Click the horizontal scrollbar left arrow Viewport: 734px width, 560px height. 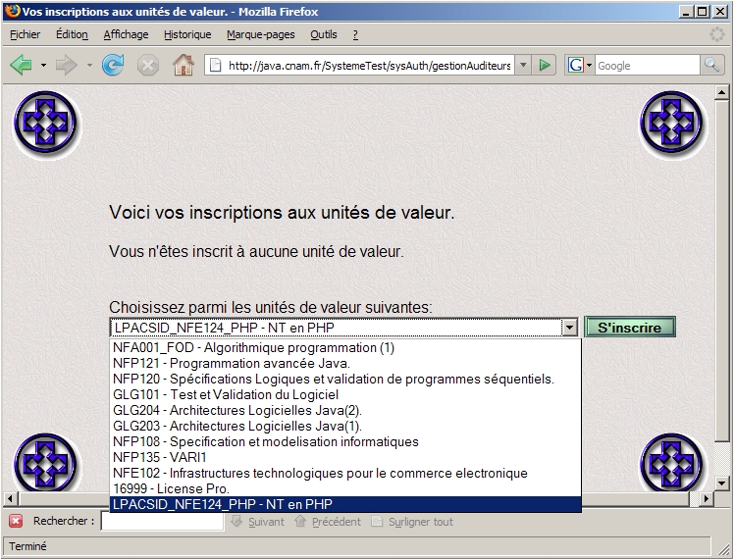point(10,499)
